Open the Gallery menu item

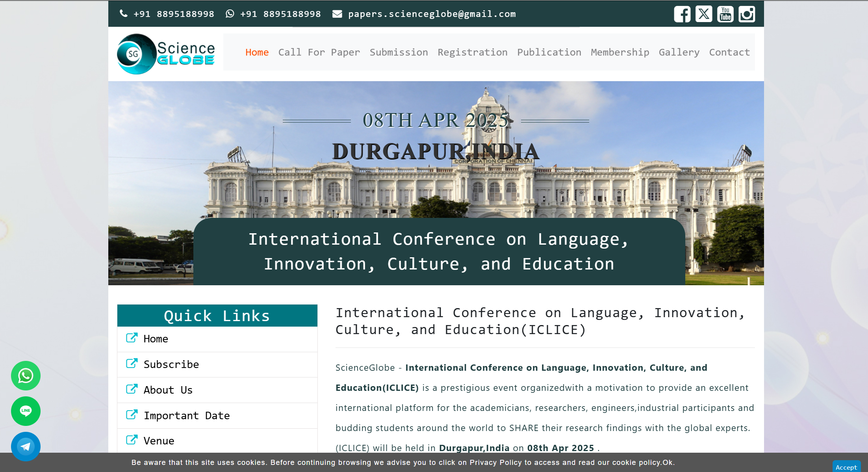(679, 52)
